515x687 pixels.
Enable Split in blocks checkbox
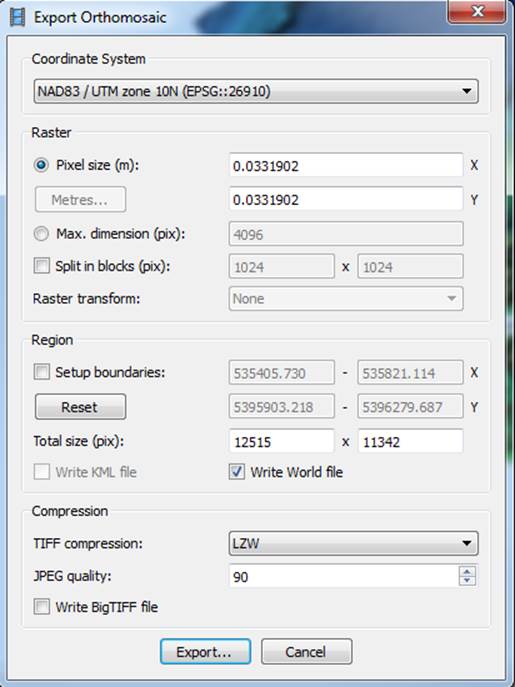(x=42, y=266)
